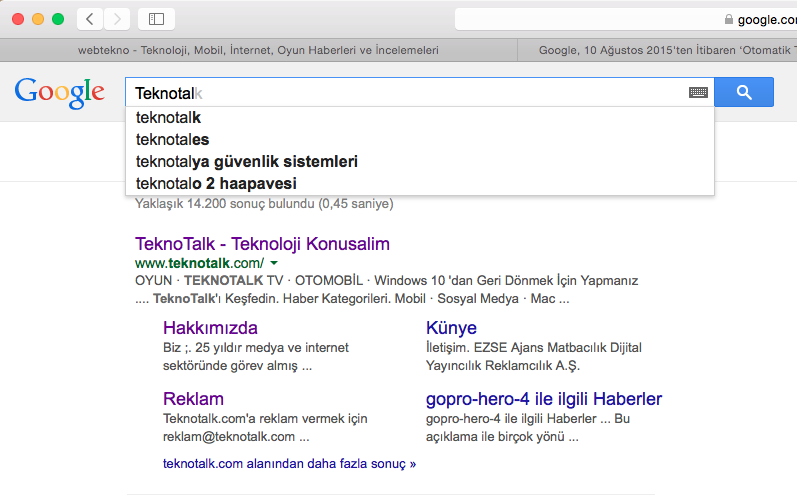
Task: Click the green www.teknotalk.com/ URL text
Action: coord(199,263)
